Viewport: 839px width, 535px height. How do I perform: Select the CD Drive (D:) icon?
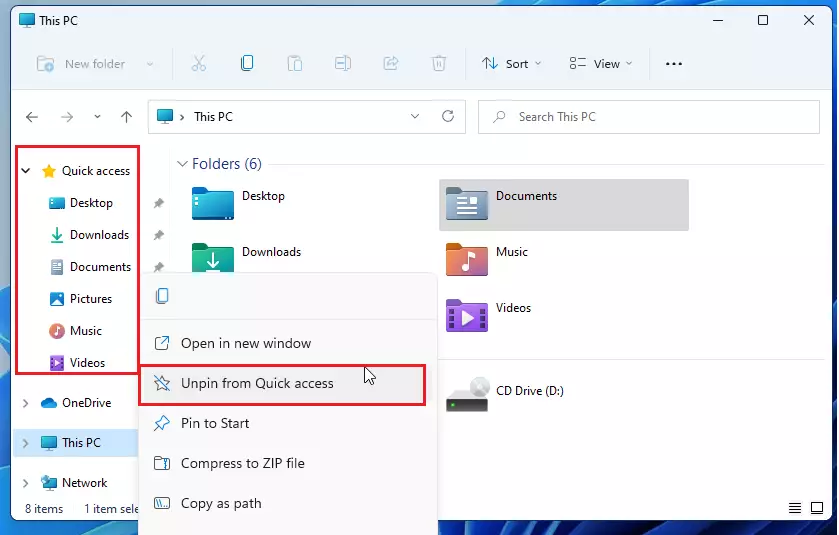click(x=468, y=394)
